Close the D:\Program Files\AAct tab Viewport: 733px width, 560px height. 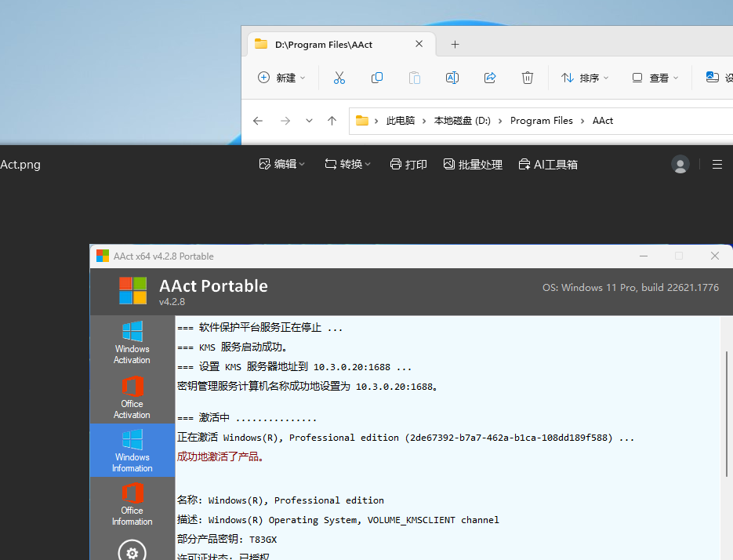tap(419, 44)
